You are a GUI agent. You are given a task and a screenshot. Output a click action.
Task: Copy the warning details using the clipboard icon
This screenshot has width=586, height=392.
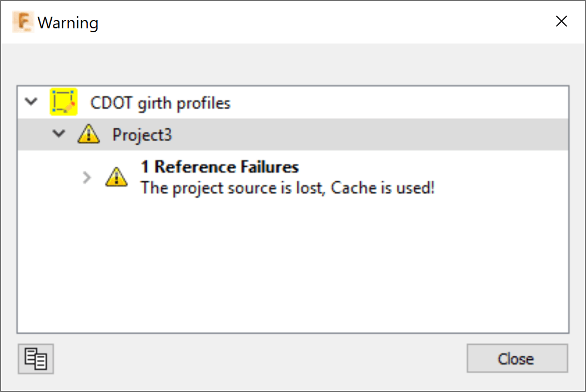35,359
